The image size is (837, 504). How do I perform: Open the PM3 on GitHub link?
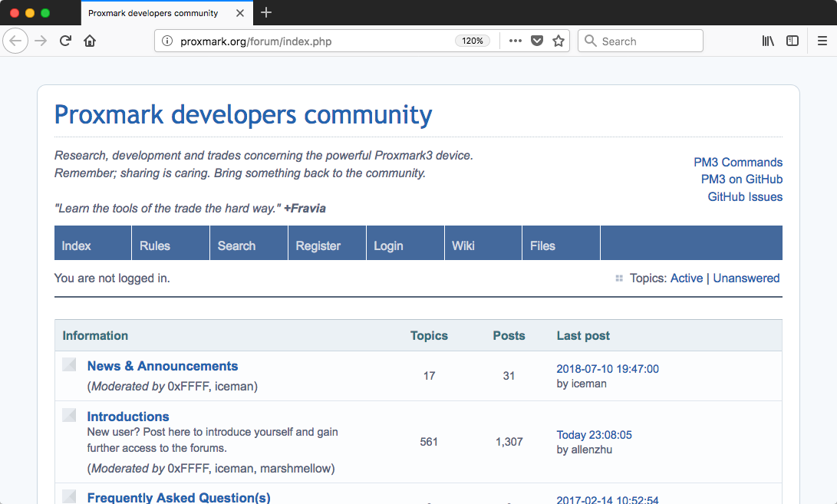pyautogui.click(x=741, y=180)
